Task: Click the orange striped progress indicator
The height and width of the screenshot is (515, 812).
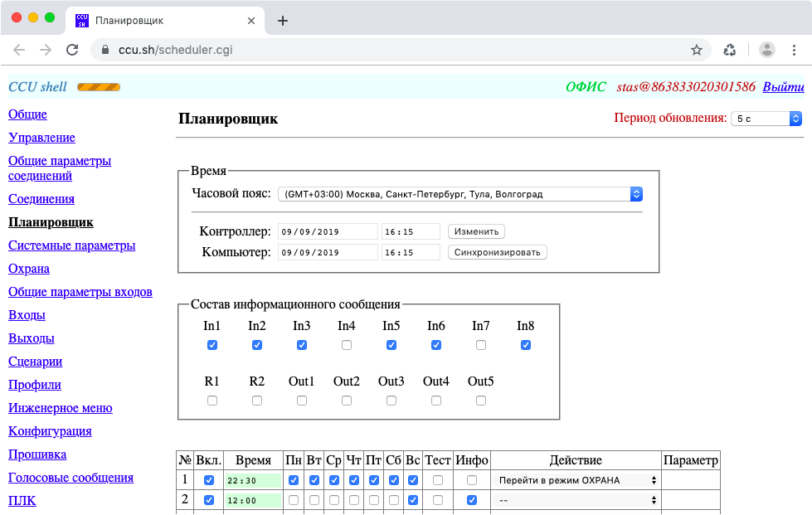Action: coord(99,87)
